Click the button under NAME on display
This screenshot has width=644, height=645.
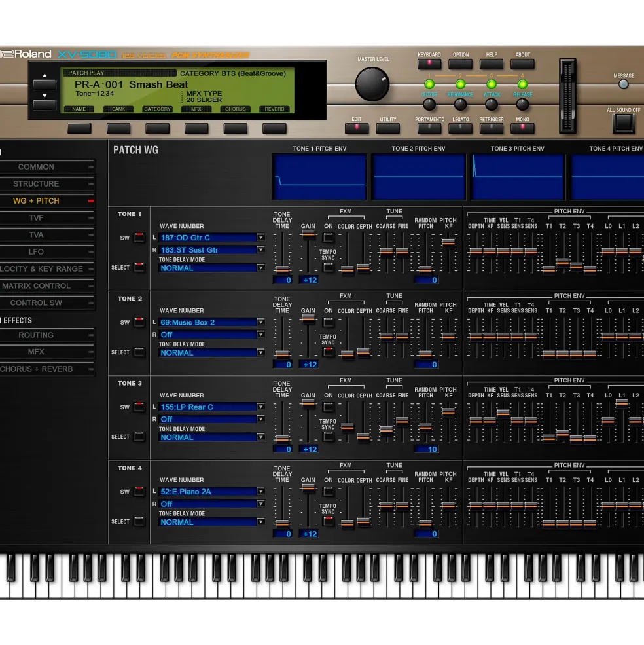click(x=79, y=129)
